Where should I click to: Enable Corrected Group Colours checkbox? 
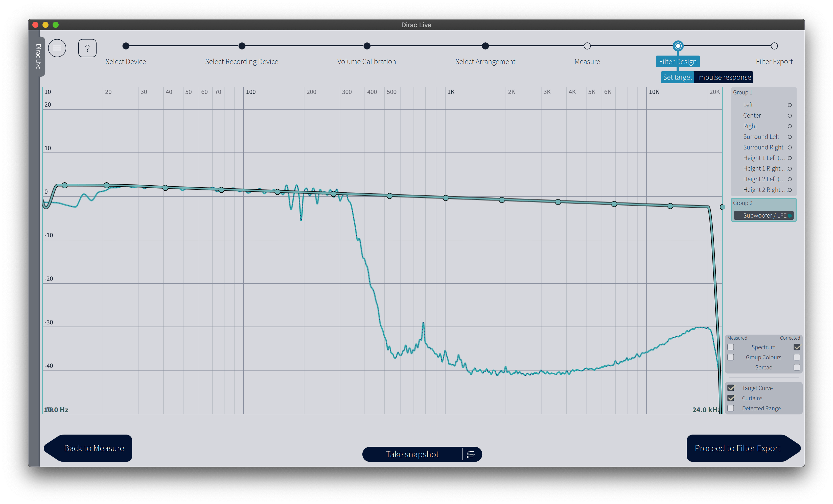point(797,357)
